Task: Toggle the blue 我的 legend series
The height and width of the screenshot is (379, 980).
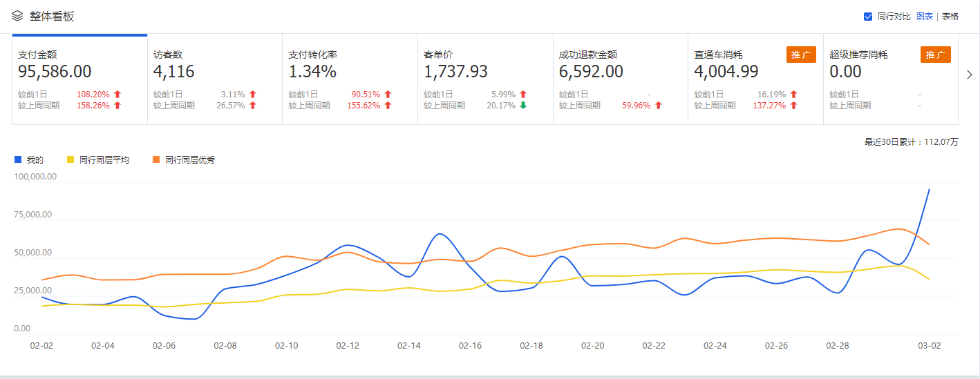Action: pyautogui.click(x=29, y=159)
